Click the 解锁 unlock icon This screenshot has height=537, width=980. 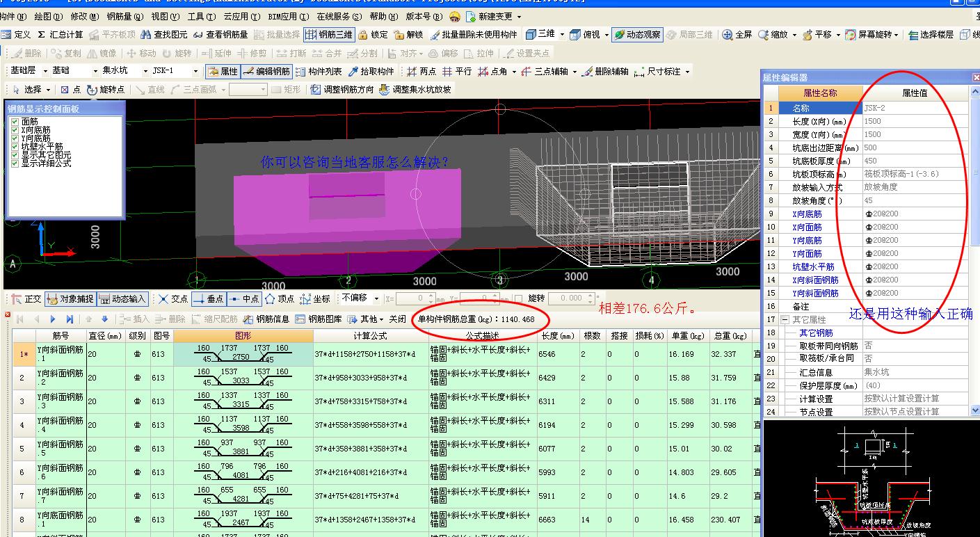[x=408, y=34]
